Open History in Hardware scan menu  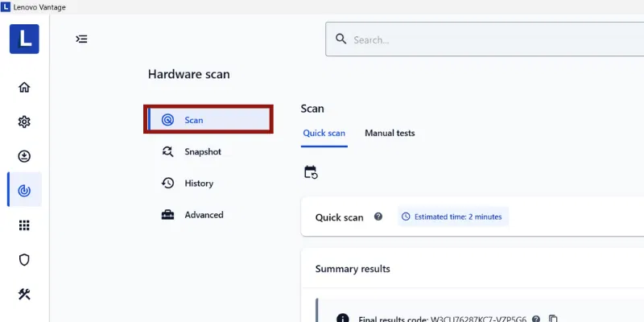pos(199,184)
